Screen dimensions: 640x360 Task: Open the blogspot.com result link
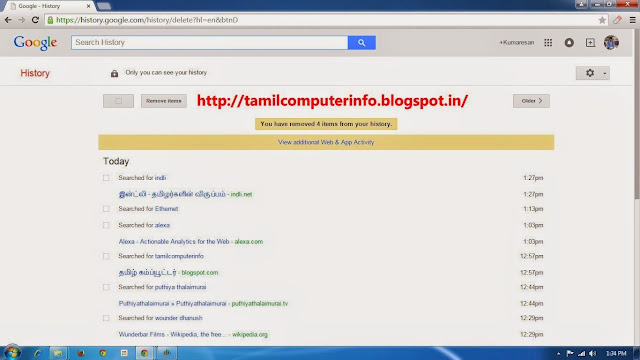(x=168, y=273)
